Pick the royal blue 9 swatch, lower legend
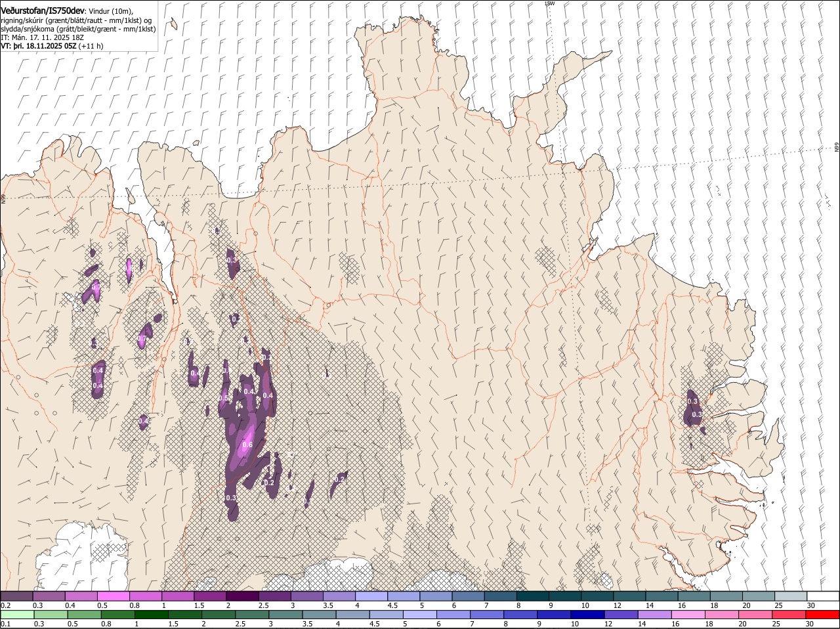Viewport: 840px width, 629px height. [554, 615]
